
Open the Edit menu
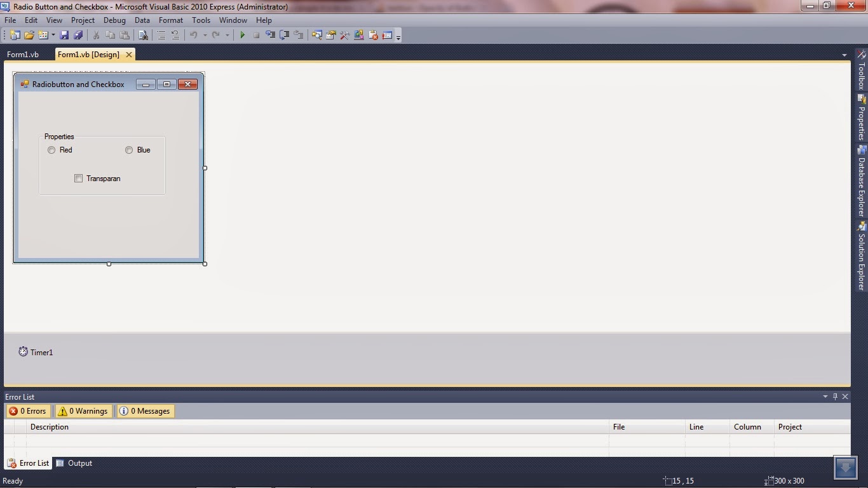coord(31,20)
